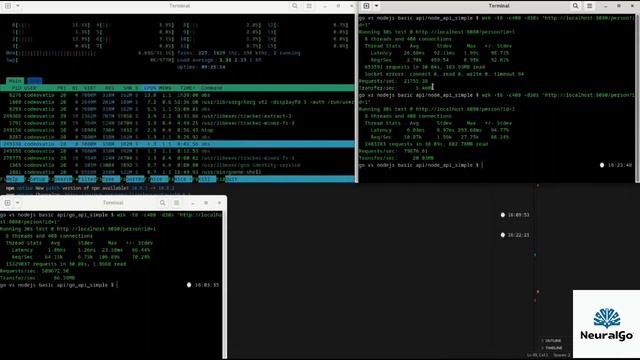Click the 16:09:53 timestamp in background terminal
Viewport: 640px width, 360px height.
point(518,215)
